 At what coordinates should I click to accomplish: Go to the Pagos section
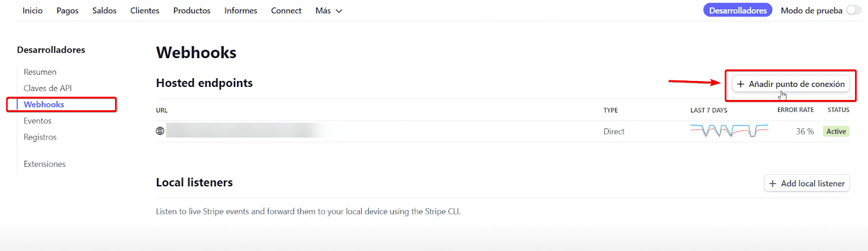point(67,11)
